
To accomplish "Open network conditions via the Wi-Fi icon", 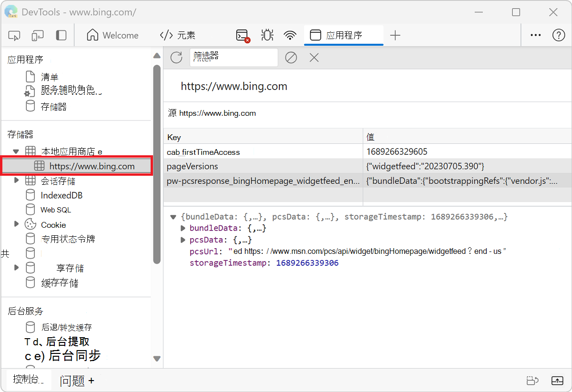I will tap(290, 35).
